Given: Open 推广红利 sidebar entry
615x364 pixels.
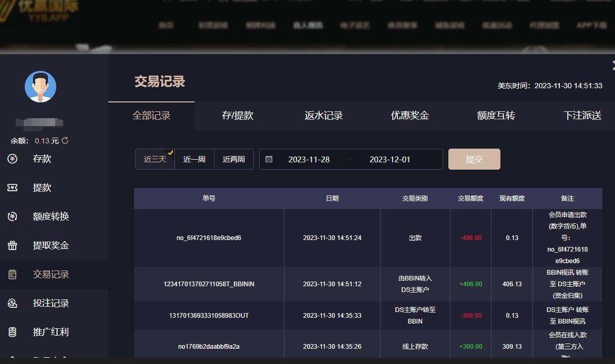Looking at the screenshot, I should click(x=51, y=332).
